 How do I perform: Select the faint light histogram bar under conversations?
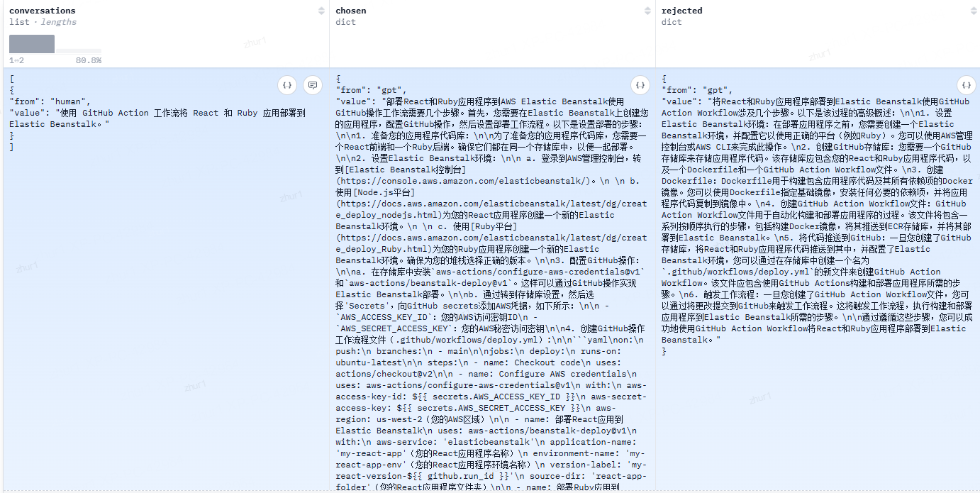[x=78, y=51]
